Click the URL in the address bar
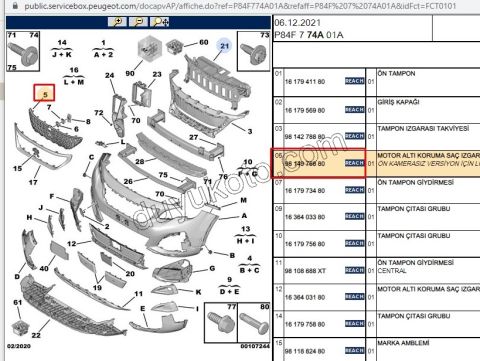The width and height of the screenshot is (480, 361). 240,6
